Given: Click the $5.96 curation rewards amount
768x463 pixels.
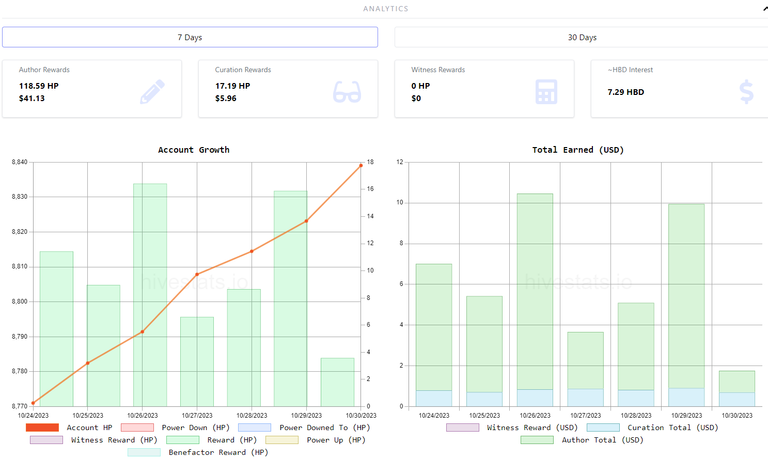Looking at the screenshot, I should (226, 98).
